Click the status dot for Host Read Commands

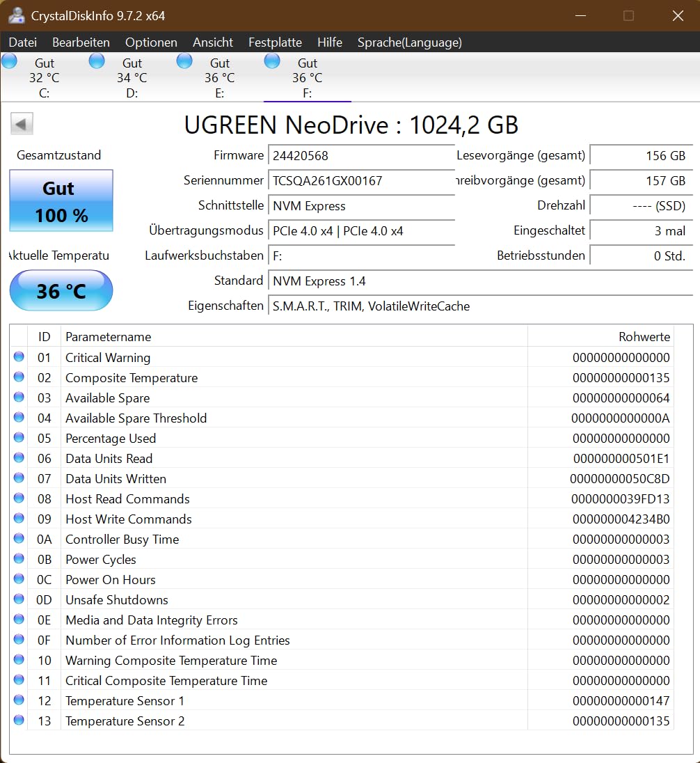coord(19,498)
